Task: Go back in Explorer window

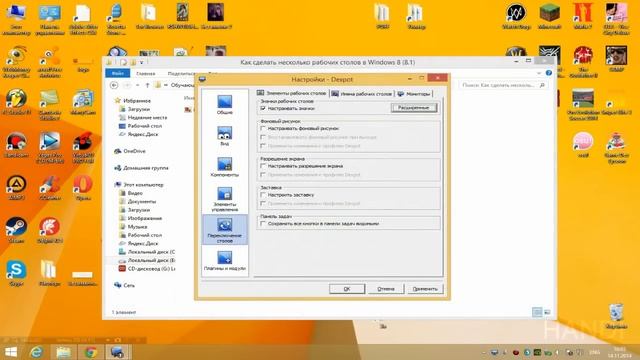Action: click(114, 85)
